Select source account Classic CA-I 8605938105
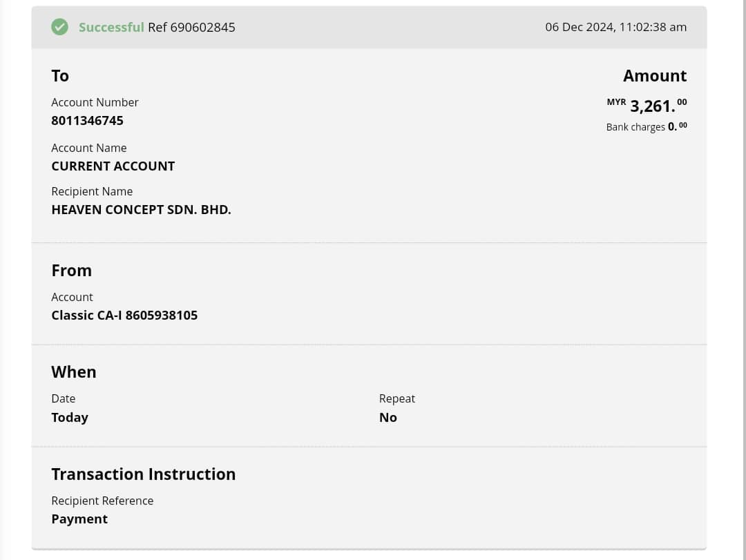Image resolution: width=746 pixels, height=560 pixels. click(124, 315)
